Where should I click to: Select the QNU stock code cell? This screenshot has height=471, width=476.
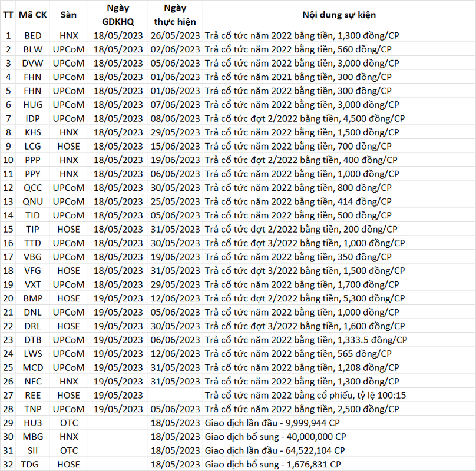(x=32, y=201)
